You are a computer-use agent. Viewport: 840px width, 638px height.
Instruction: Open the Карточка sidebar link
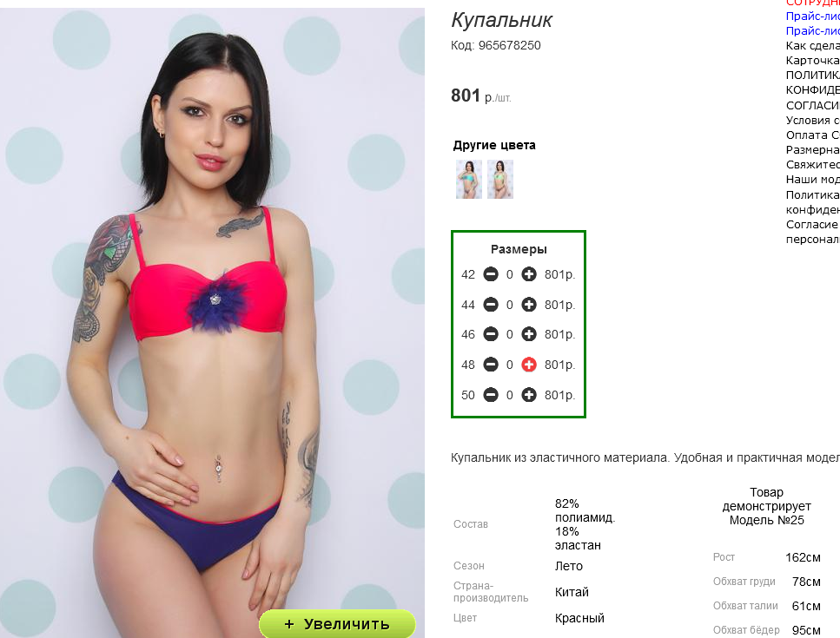click(813, 60)
